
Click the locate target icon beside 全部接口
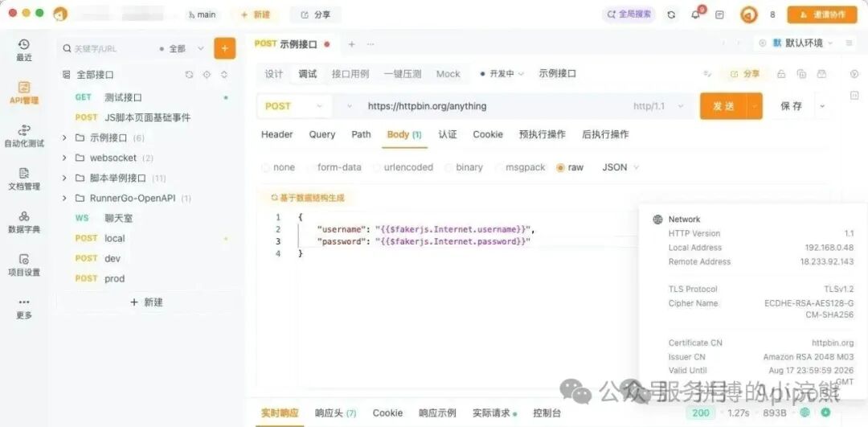(x=207, y=75)
